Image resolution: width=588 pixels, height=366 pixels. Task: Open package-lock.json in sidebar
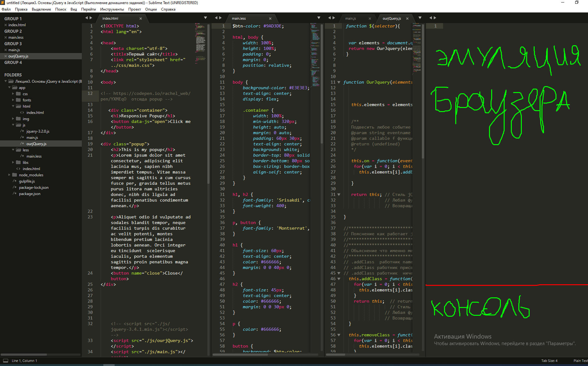pos(34,187)
